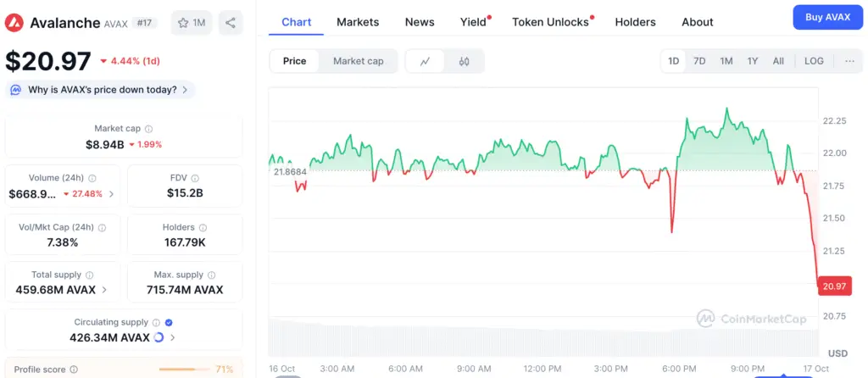Open 'Why is AVAX's price down today?'

coord(102,90)
